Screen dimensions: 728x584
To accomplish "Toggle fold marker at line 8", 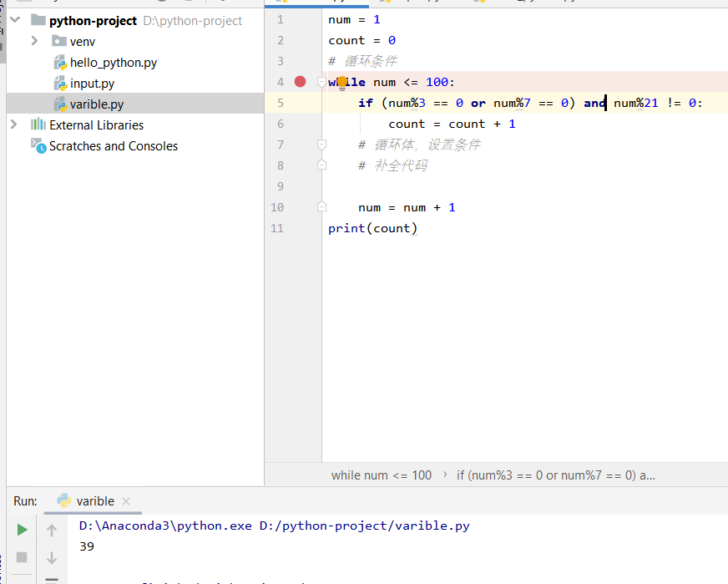I will click(x=321, y=165).
